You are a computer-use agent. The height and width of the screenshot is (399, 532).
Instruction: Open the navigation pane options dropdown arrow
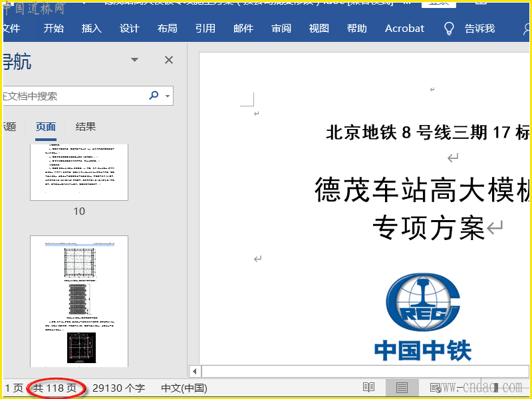(x=135, y=60)
